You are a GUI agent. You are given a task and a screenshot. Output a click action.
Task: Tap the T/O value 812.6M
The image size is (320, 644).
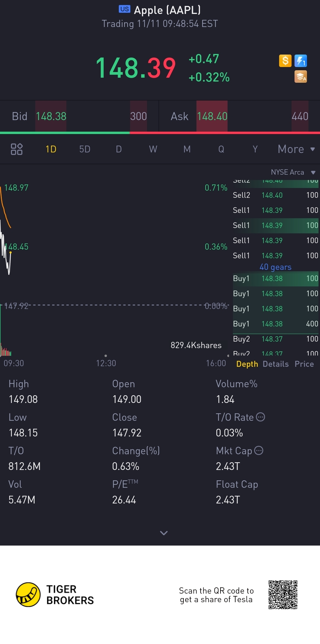click(x=25, y=466)
